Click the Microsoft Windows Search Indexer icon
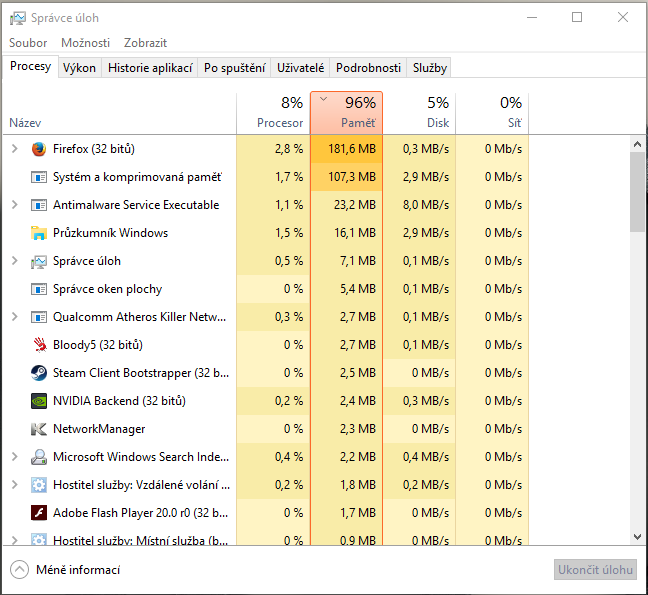The height and width of the screenshot is (595, 648). click(39, 457)
